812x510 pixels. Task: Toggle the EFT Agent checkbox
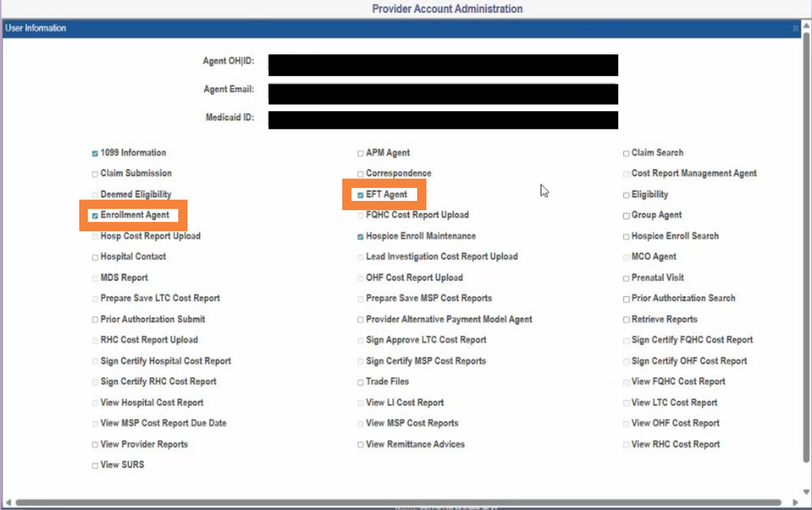[x=360, y=195]
